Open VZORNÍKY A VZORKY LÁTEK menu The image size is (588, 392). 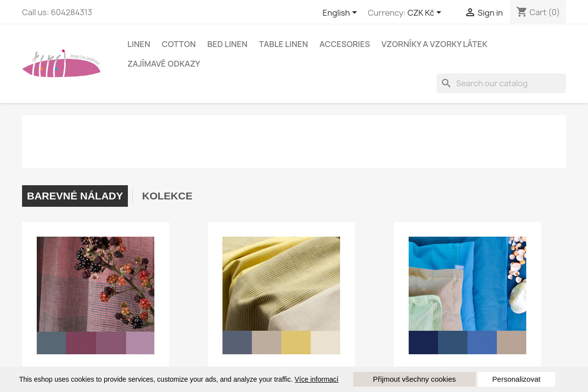(x=434, y=44)
